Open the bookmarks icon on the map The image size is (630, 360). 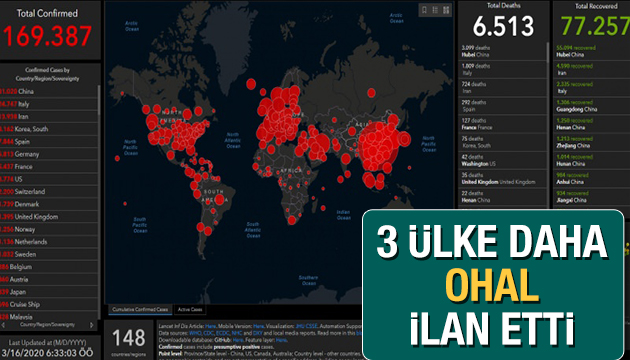424,10
